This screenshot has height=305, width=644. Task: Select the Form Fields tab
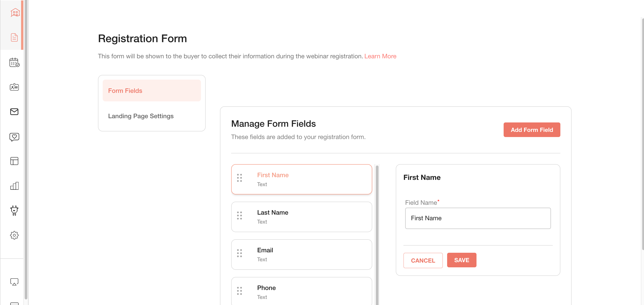coord(152,91)
